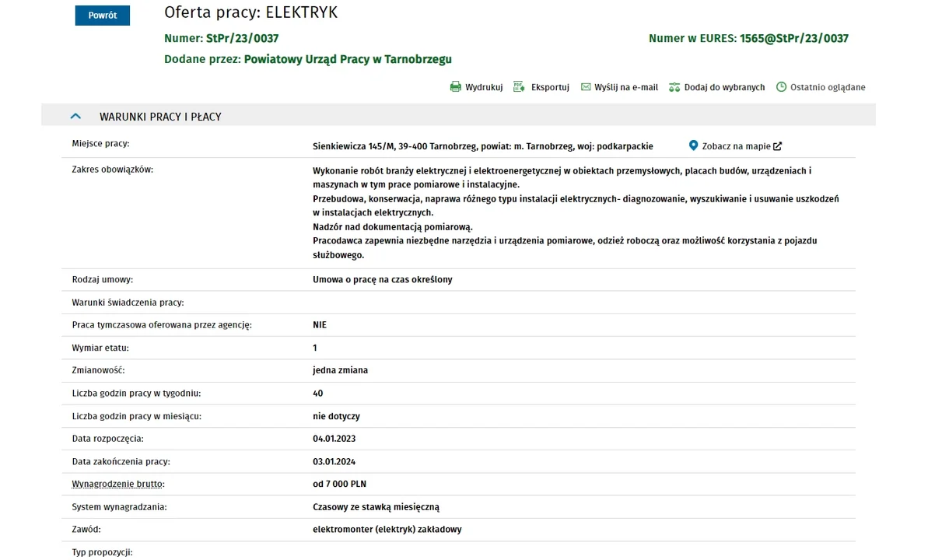Image resolution: width=942 pixels, height=560 pixels.
Task: Click the Wymiar etatu value 1
Action: click(315, 348)
